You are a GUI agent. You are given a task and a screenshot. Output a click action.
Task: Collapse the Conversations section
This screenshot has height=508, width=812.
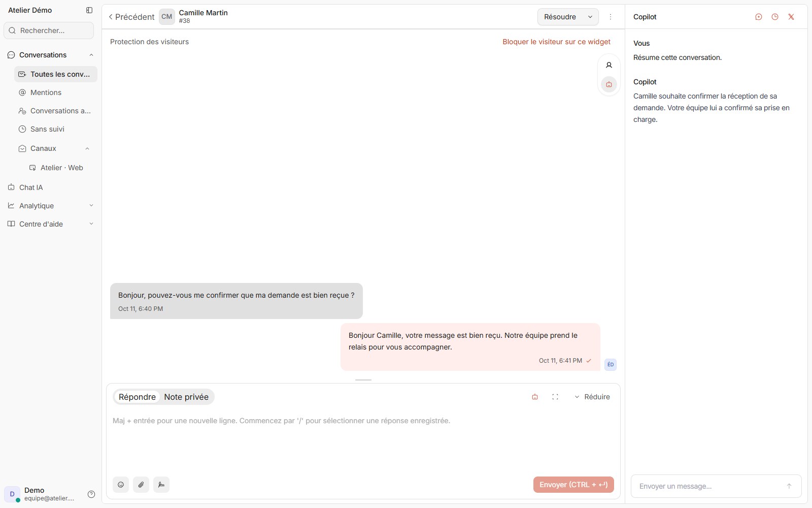pos(91,55)
